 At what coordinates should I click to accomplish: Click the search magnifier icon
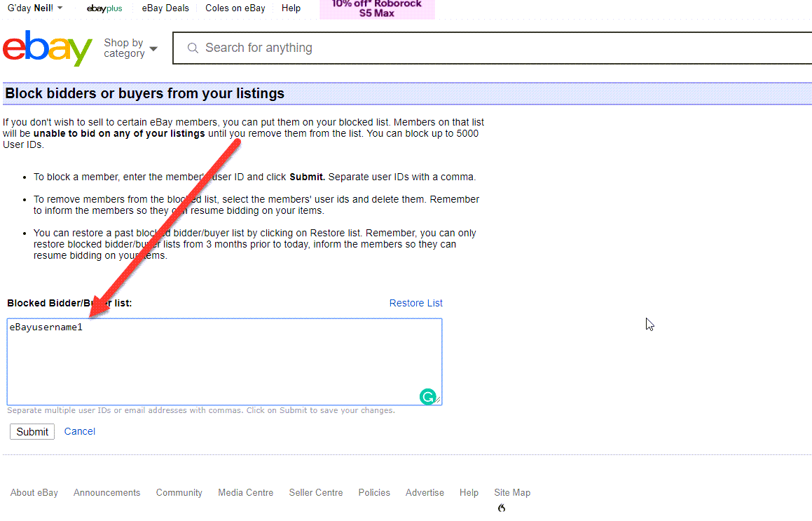(193, 48)
